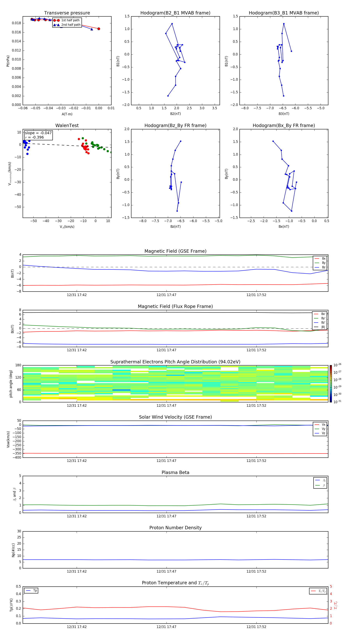
Task: Click the 'Te/Tp' legend entry in the temperature plot
Action: click(318, 591)
